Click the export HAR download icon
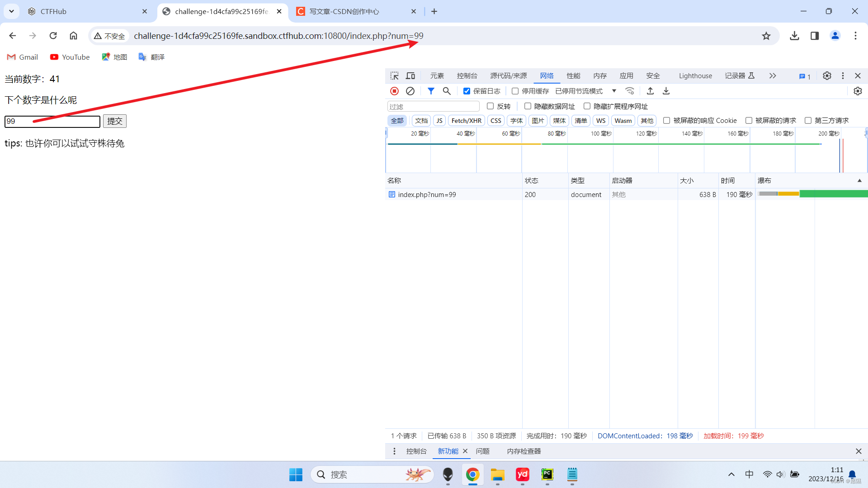 666,91
